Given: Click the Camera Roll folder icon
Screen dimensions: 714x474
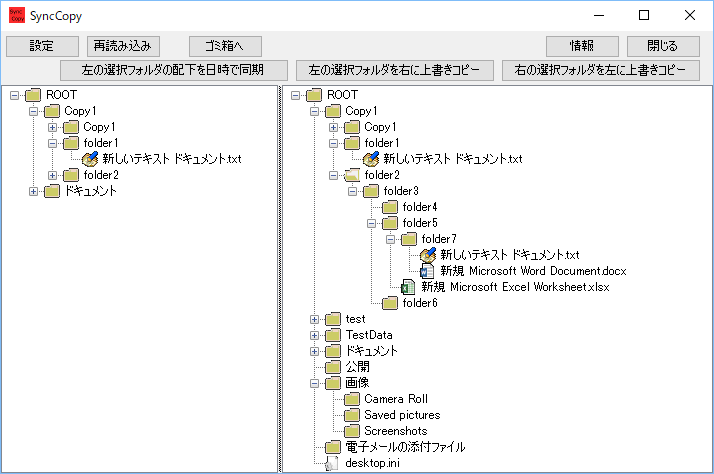Looking at the screenshot, I should [x=352, y=399].
